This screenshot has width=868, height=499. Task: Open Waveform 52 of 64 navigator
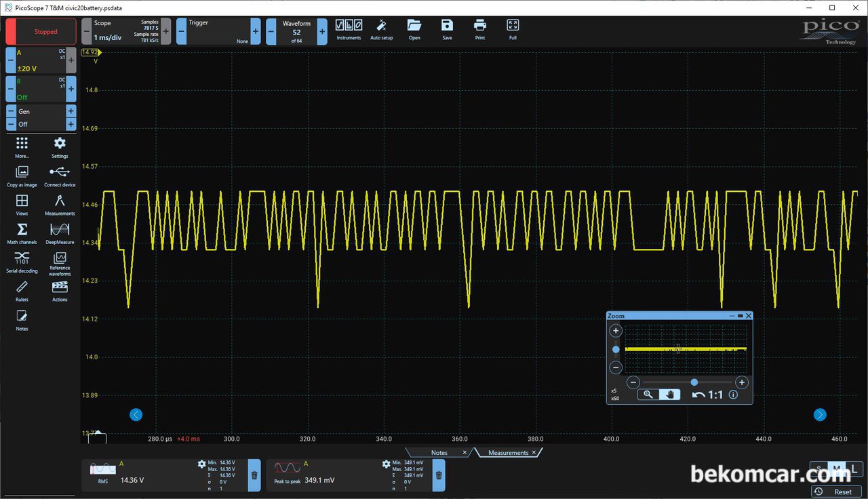296,31
